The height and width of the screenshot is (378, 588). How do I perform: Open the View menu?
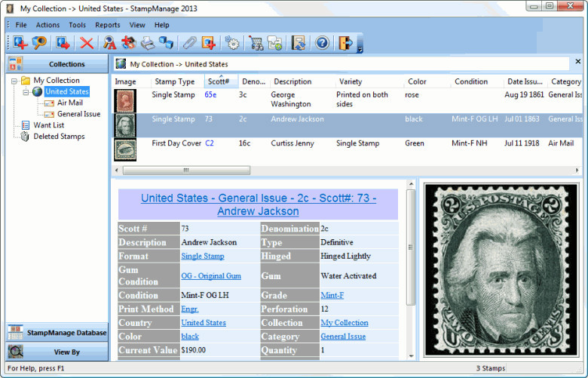pos(137,25)
